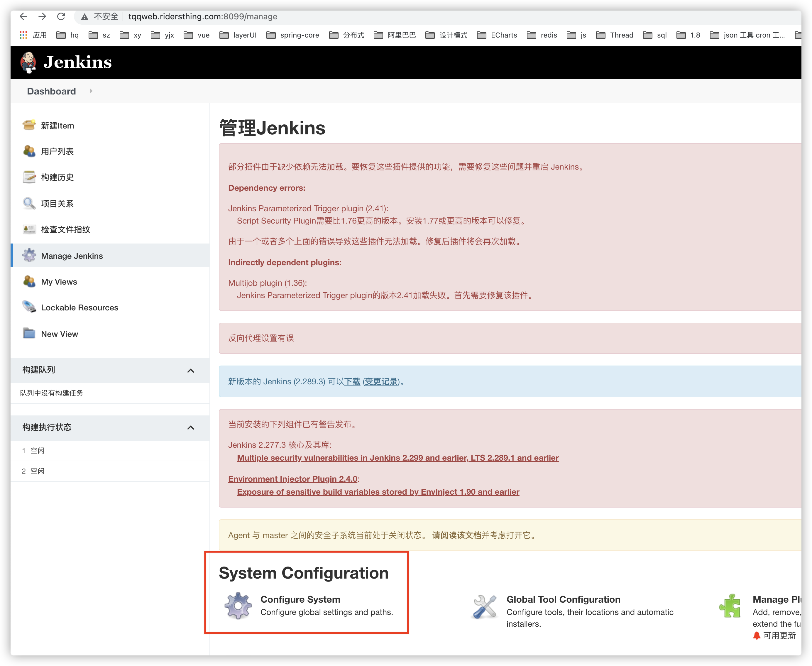
Task: Open the Thread bookmark folder
Action: tap(615, 35)
